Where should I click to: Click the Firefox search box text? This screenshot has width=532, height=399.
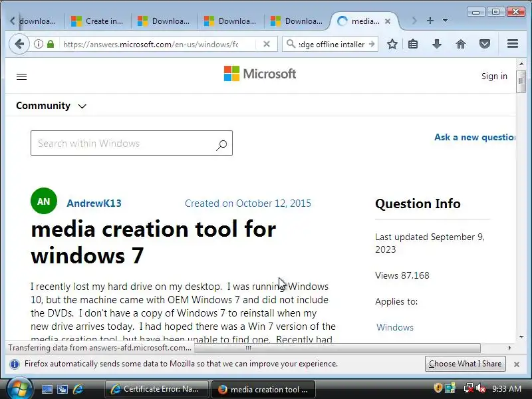coord(331,44)
